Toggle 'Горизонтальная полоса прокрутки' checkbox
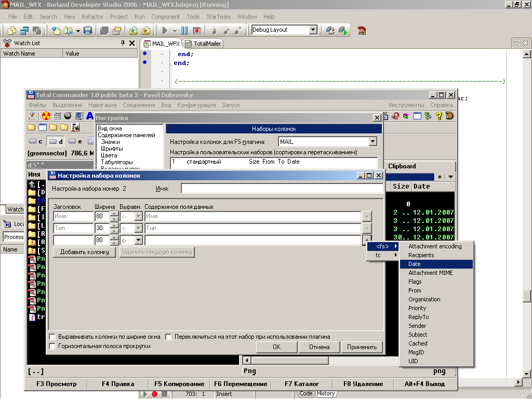Screen dimensions: 532x399 (52, 347)
